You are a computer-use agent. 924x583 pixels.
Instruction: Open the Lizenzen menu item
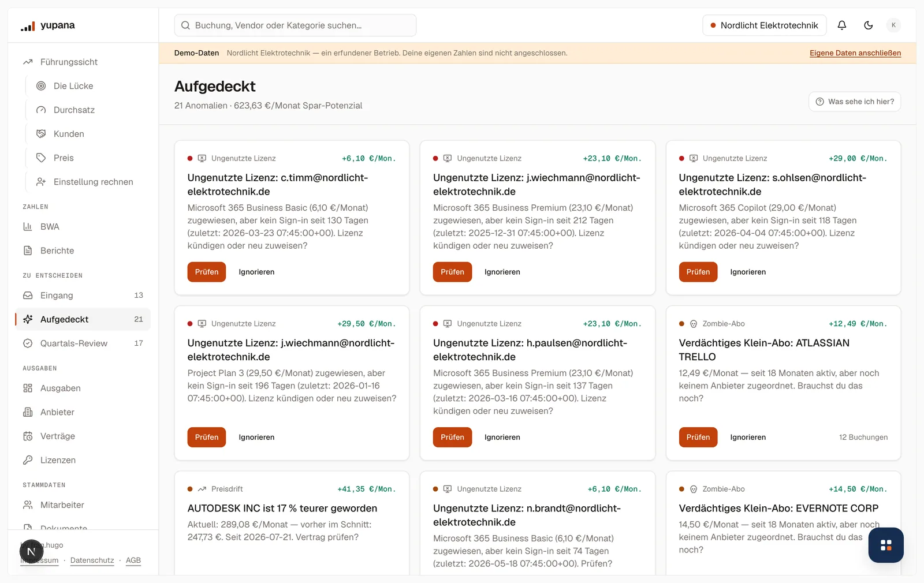pyautogui.click(x=83, y=460)
